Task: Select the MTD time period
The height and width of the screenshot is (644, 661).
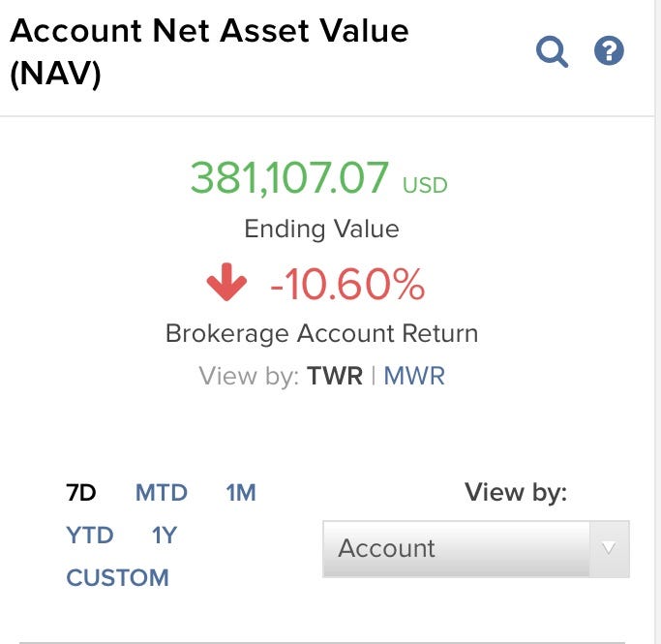Action: (161, 493)
